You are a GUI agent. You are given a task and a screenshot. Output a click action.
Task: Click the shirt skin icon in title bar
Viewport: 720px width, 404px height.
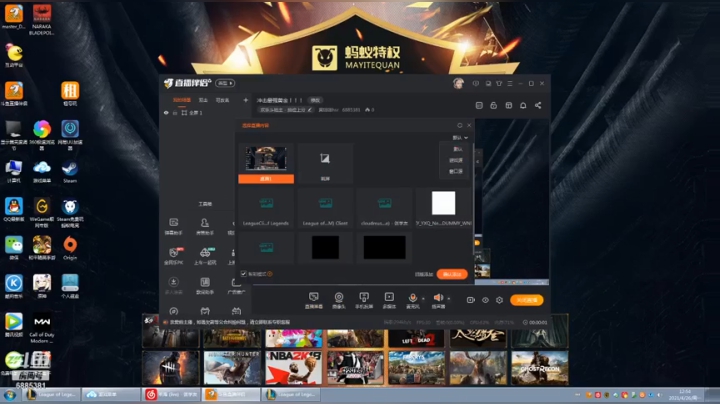tap(499, 84)
